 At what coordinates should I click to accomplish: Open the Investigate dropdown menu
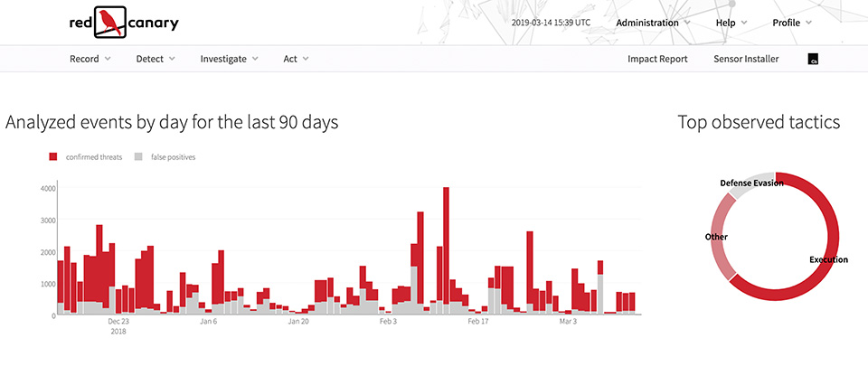tap(229, 59)
